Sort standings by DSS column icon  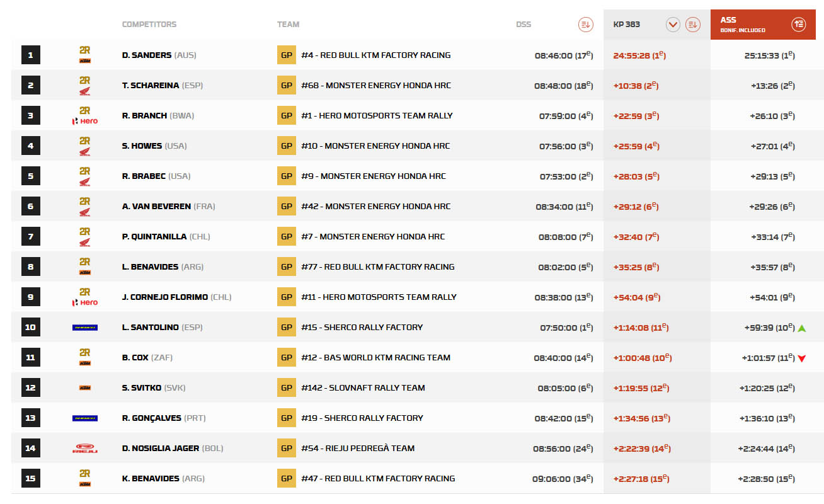coord(586,25)
